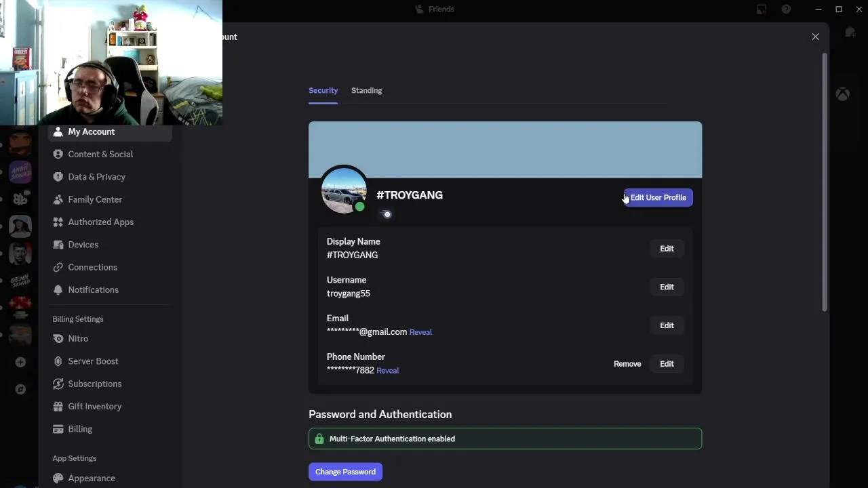
Task: Edit the Display Name field
Action: (x=667, y=249)
